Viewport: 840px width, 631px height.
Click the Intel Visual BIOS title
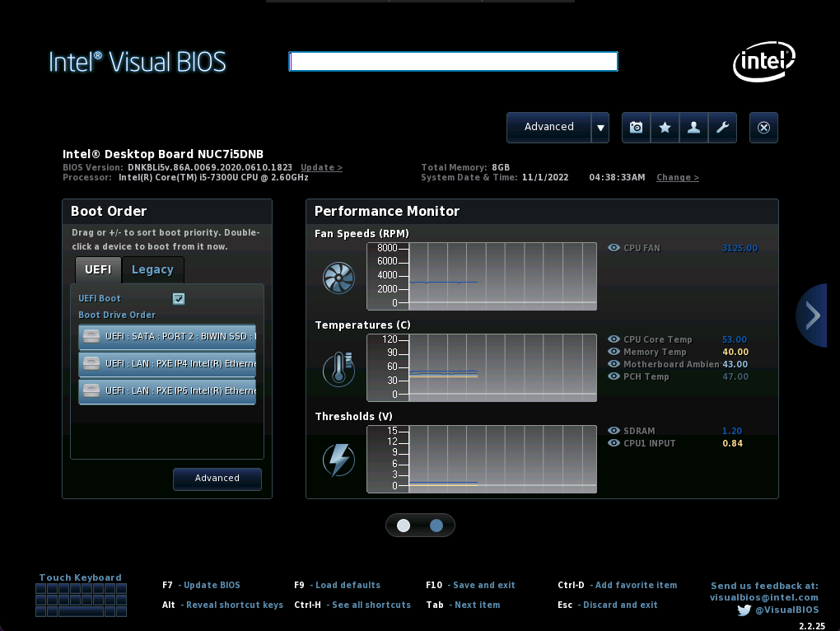[138, 62]
